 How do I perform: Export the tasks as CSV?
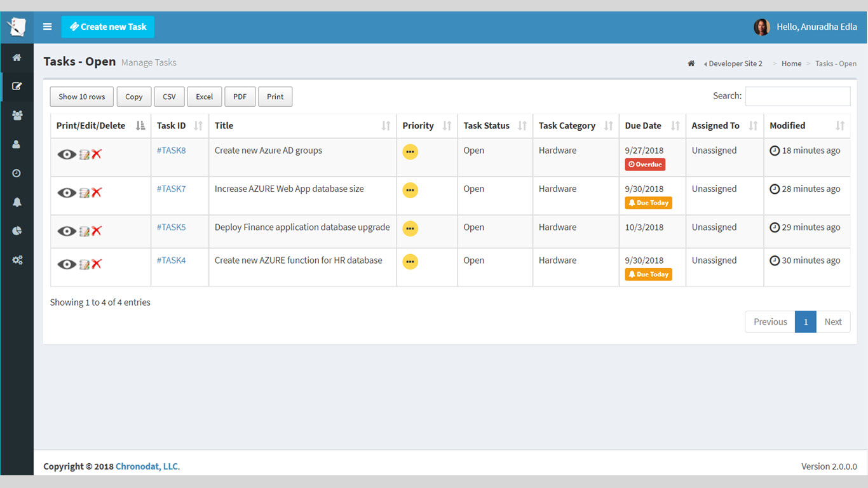tap(169, 97)
